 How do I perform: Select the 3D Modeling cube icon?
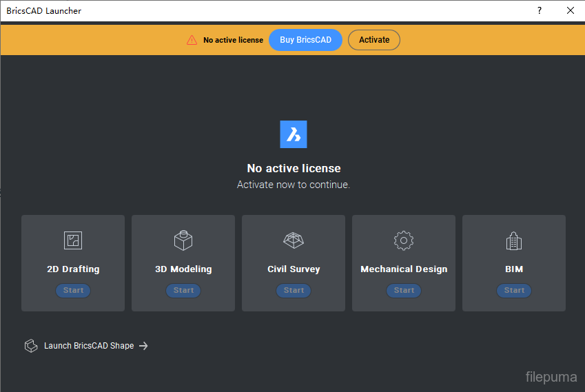pyautogui.click(x=183, y=240)
